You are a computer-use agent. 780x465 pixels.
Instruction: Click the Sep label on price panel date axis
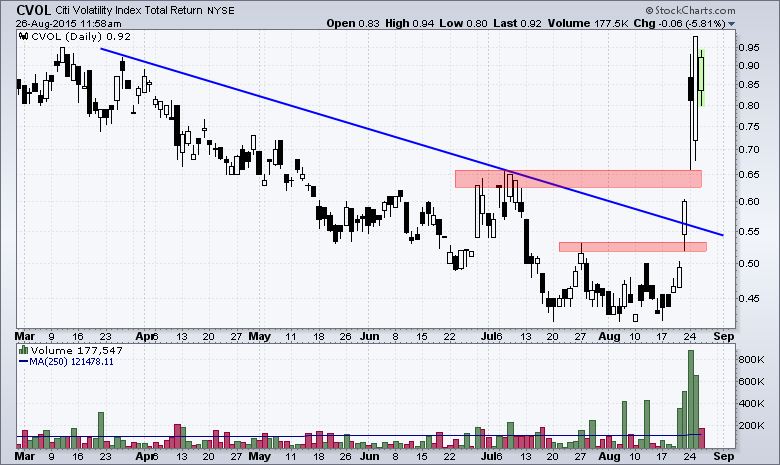point(723,337)
